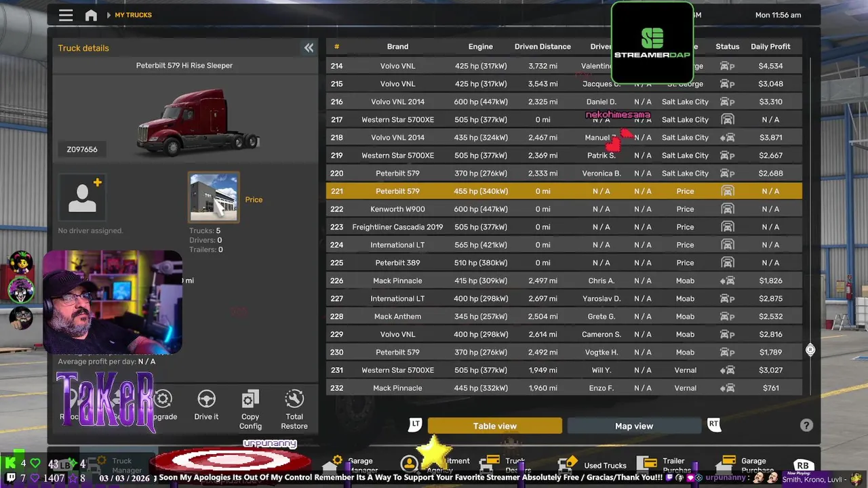Select row 217 Western Star 5700XE
Screen dimensions: 868x488
click(x=564, y=119)
